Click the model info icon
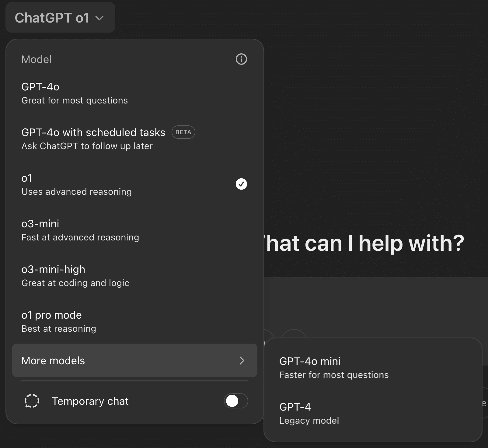This screenshot has height=448, width=488. 241,59
